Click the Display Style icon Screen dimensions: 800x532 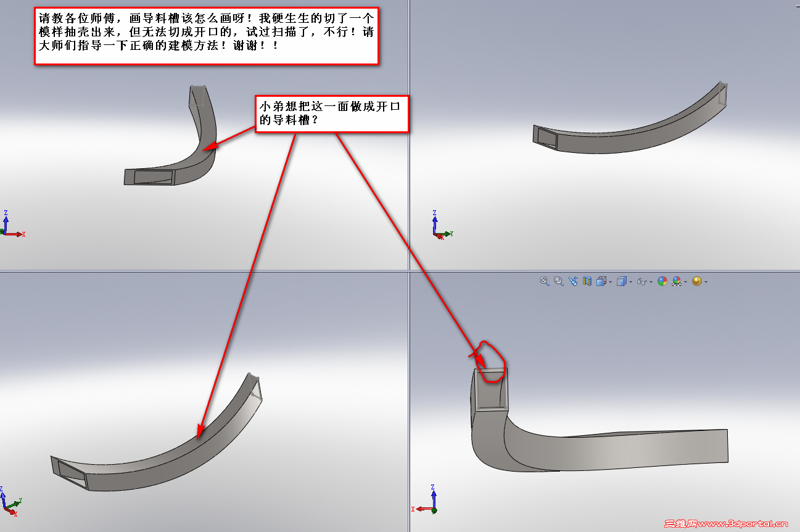(622, 281)
